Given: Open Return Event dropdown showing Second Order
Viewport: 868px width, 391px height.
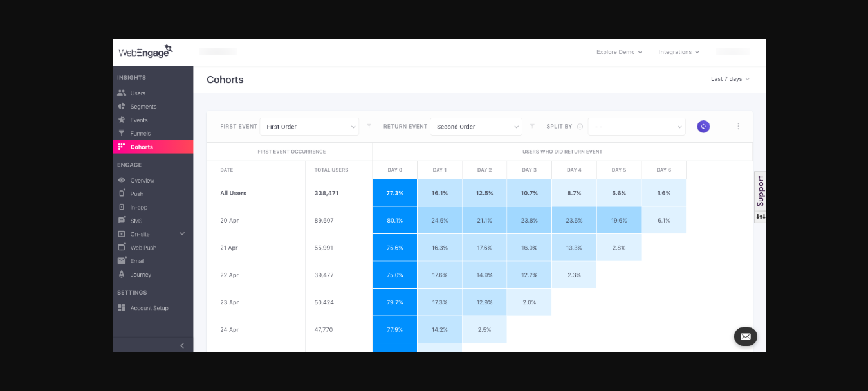Looking at the screenshot, I should tap(476, 127).
